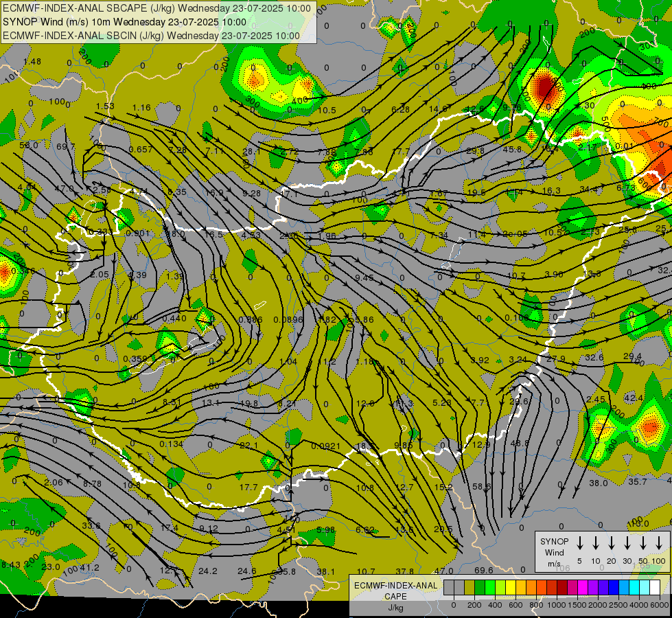Pick the pure blue 2500 CAPE legend swatch

pyautogui.click(x=613, y=588)
